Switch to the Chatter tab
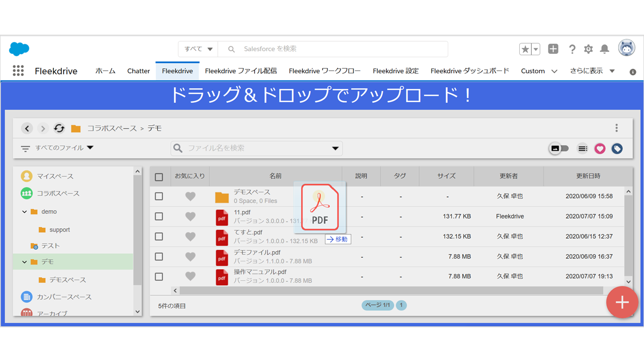Screen dimensions: 644x362 pos(138,71)
